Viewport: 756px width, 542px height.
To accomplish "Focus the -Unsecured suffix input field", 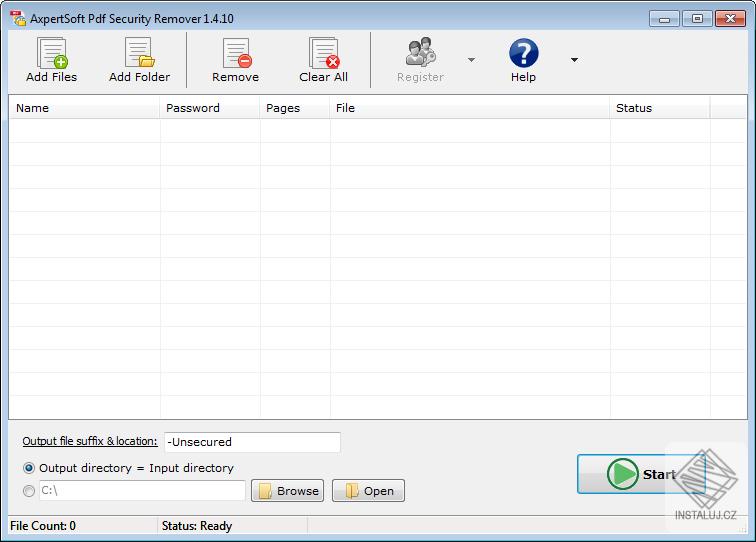I will (252, 442).
